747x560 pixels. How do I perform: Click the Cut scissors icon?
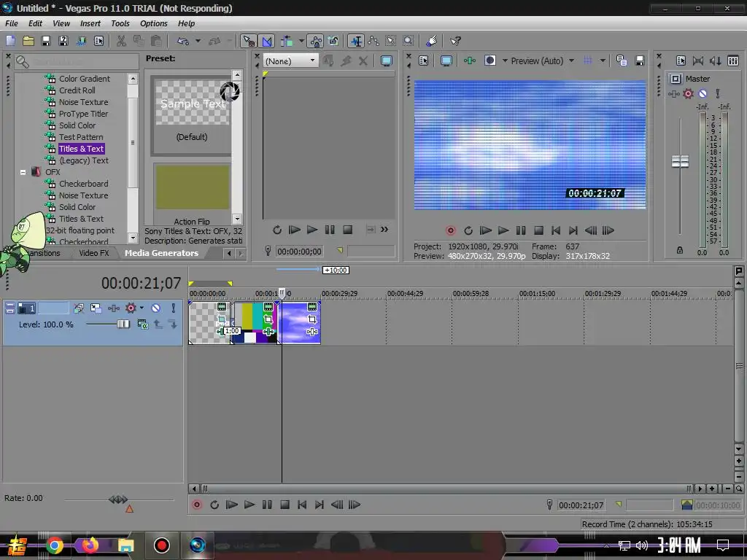(x=122, y=41)
